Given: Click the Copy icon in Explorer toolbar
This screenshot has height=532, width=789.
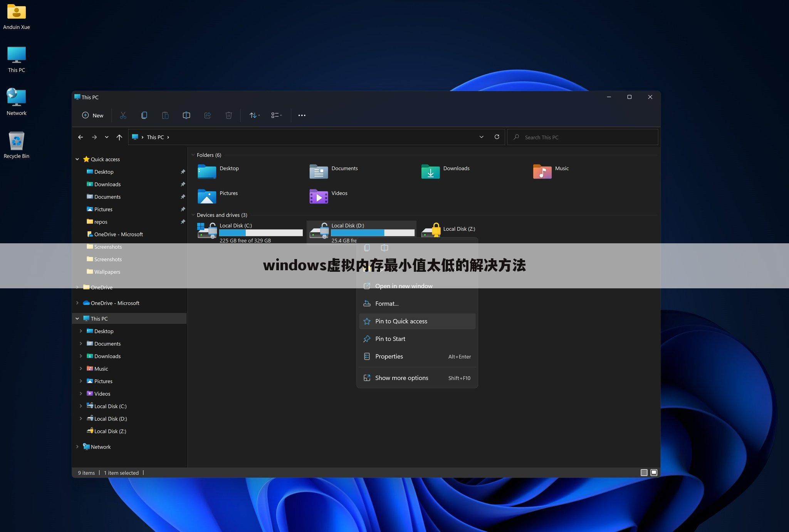Looking at the screenshot, I should pyautogui.click(x=144, y=115).
